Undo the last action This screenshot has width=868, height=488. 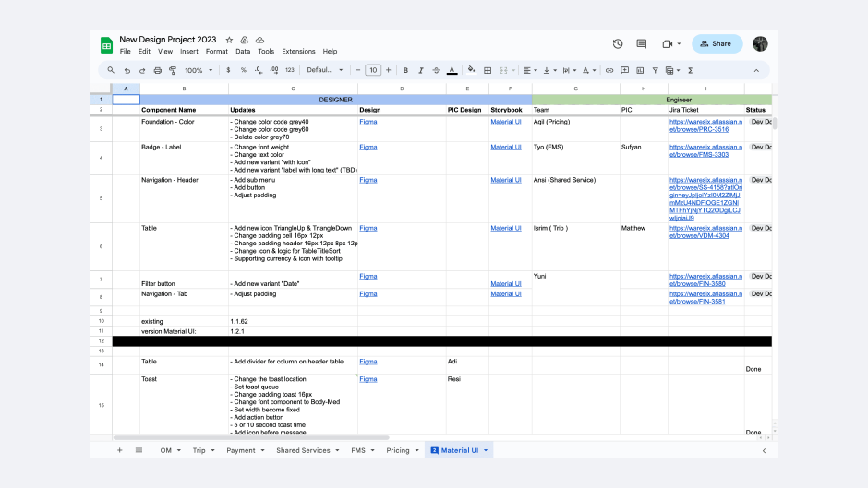pyautogui.click(x=127, y=70)
